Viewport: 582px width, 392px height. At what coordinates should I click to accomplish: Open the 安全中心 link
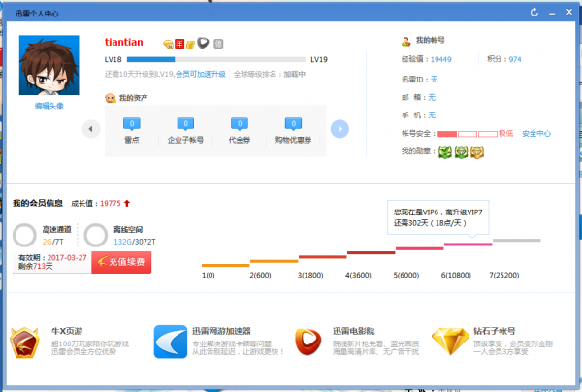(x=536, y=134)
